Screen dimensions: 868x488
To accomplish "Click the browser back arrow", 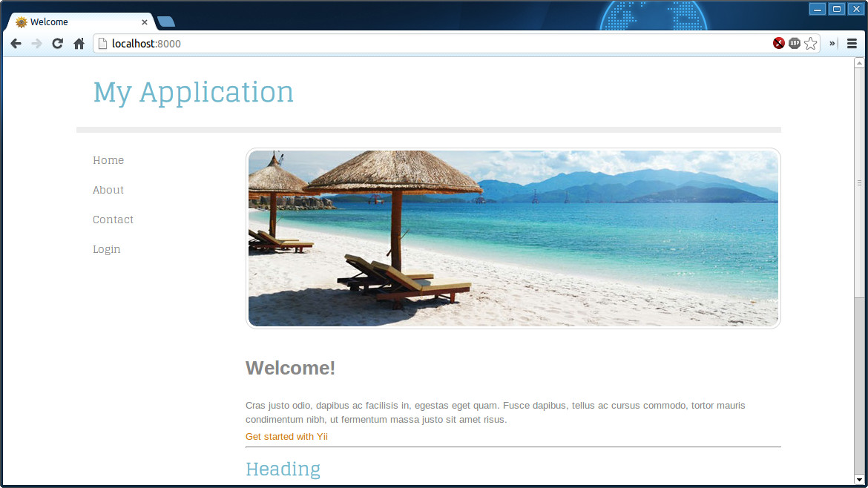I will (x=16, y=44).
